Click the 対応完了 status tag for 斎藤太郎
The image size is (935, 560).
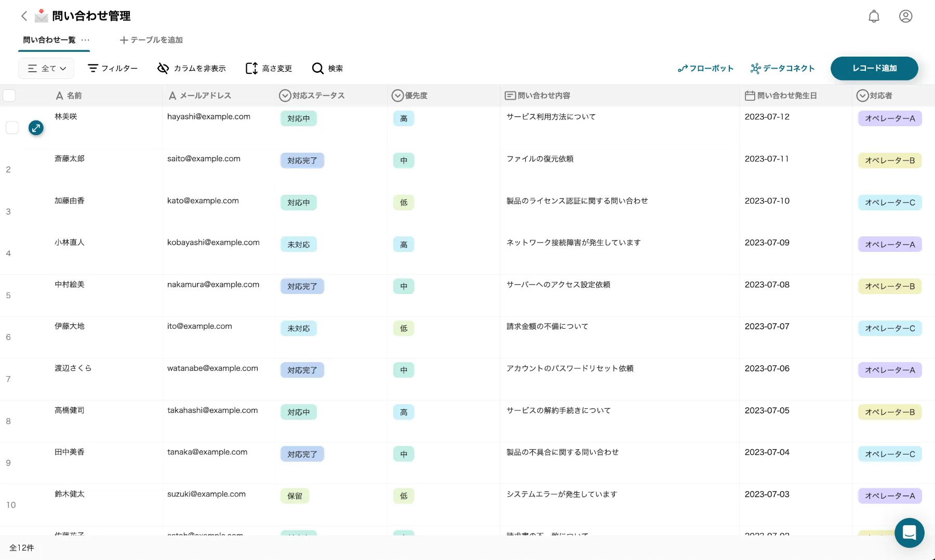(x=302, y=161)
